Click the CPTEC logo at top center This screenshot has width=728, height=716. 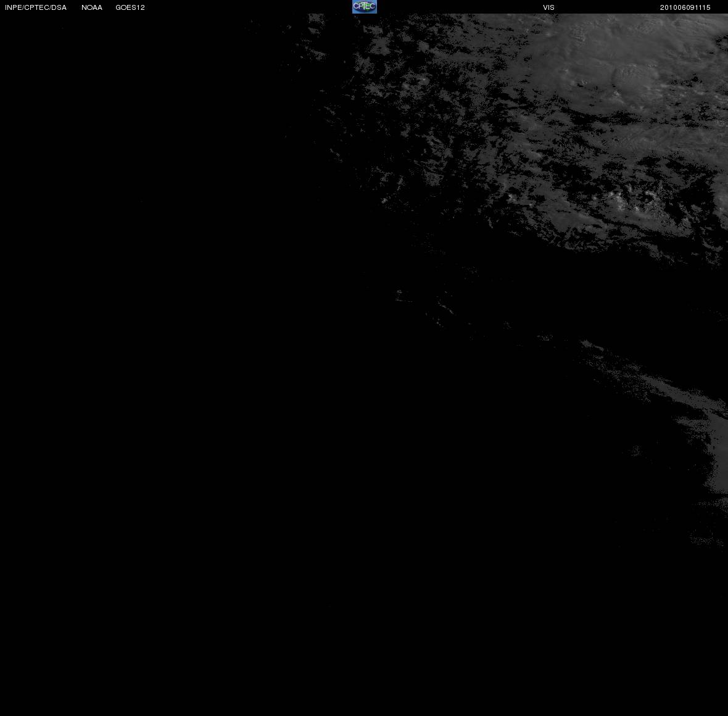(365, 7)
